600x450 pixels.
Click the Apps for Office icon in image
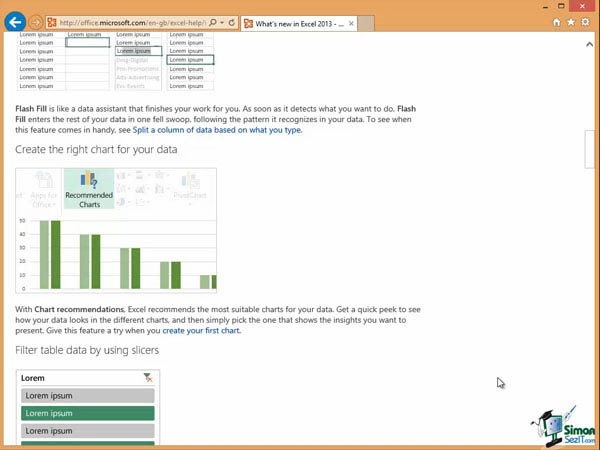coord(43,189)
